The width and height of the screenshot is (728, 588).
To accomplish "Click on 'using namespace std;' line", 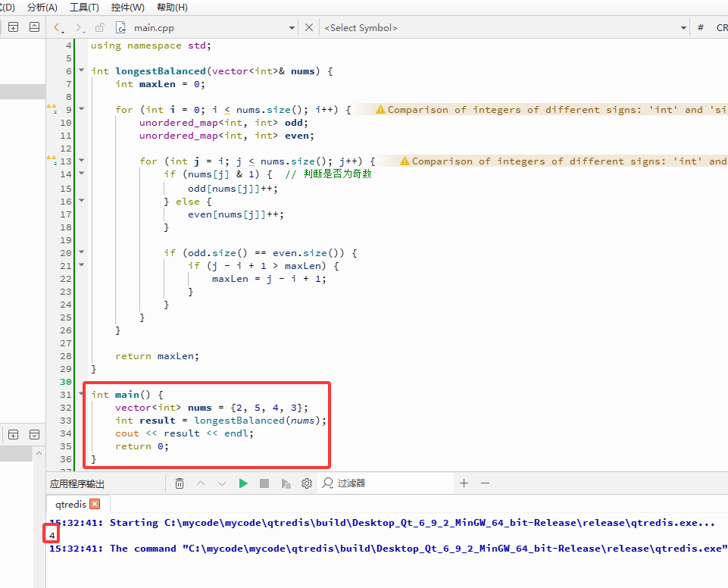I will [x=151, y=45].
